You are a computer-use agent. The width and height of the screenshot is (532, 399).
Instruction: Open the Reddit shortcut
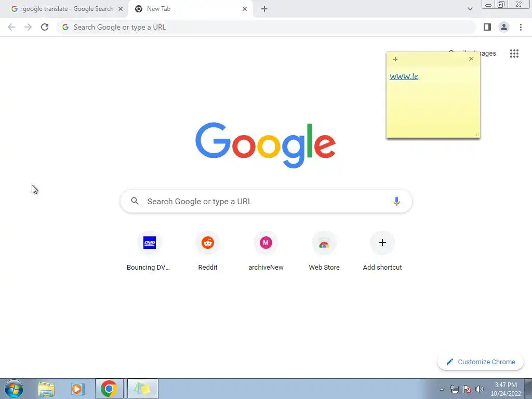(208, 251)
